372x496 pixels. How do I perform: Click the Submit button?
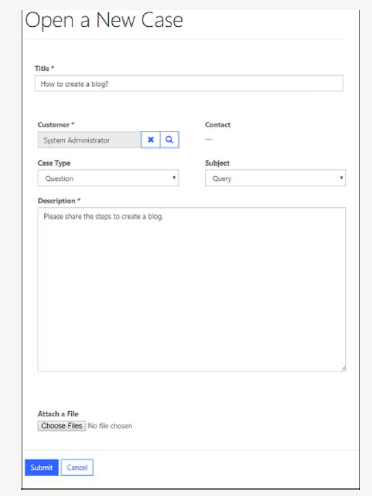(x=42, y=467)
